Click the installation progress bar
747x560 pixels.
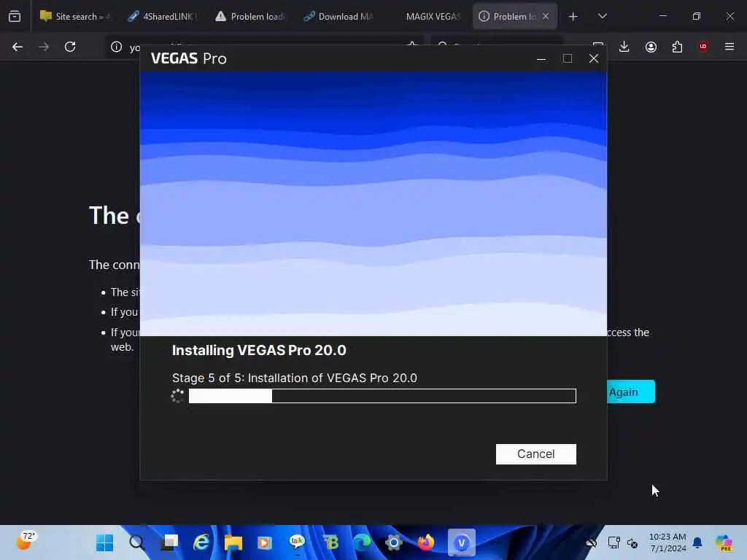click(x=382, y=396)
